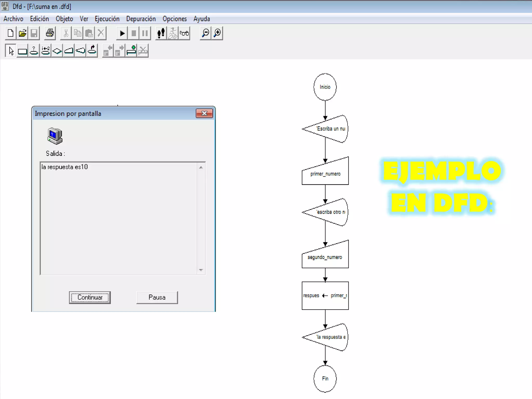This screenshot has height=399, width=532.
Task: Click the Run (Ejecutar) play icon
Action: point(122,33)
